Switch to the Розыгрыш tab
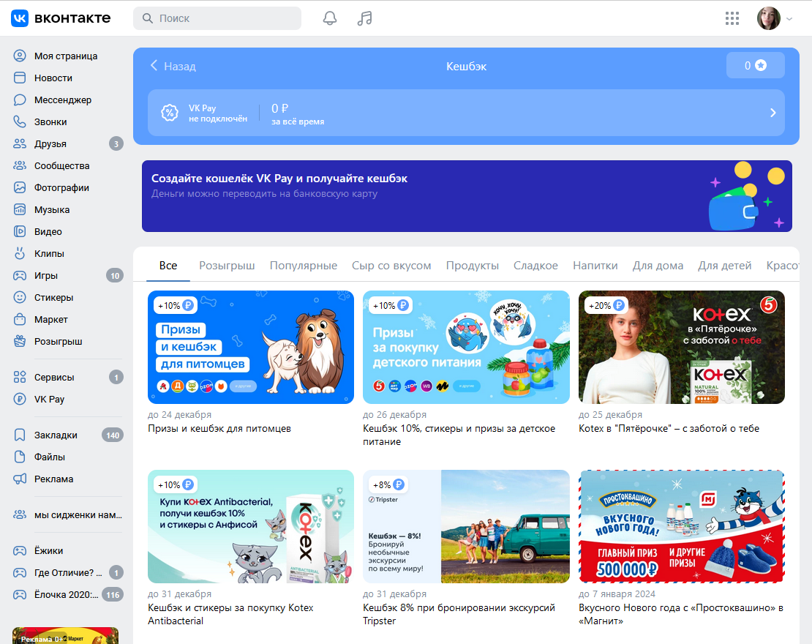 (227, 265)
